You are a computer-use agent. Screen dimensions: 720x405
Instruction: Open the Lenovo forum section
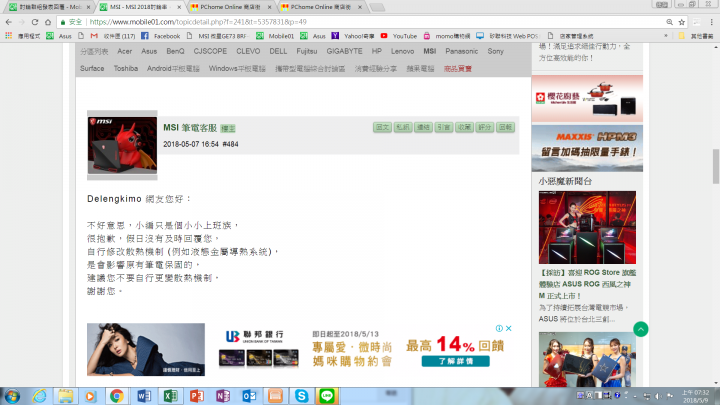coord(402,51)
